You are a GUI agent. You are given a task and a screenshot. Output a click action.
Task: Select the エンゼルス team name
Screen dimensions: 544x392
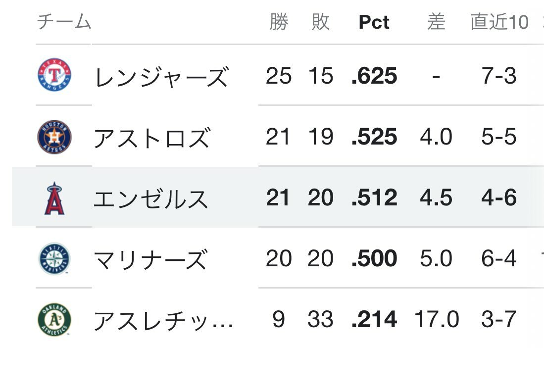(x=151, y=198)
